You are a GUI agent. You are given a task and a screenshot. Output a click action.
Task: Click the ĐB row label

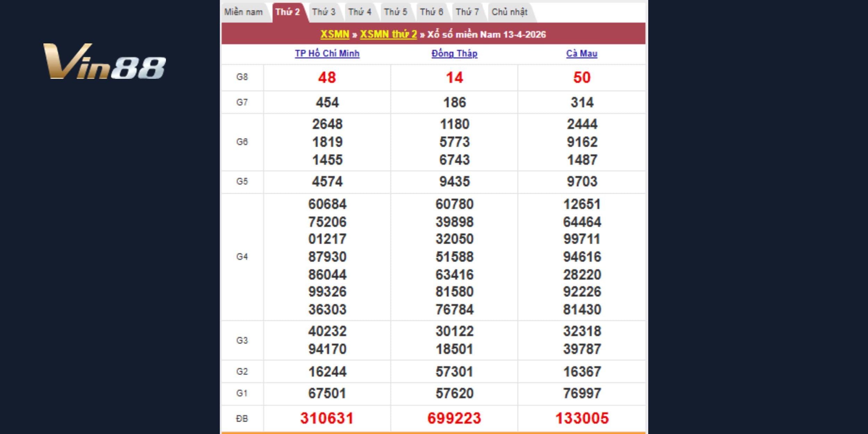coord(242,419)
